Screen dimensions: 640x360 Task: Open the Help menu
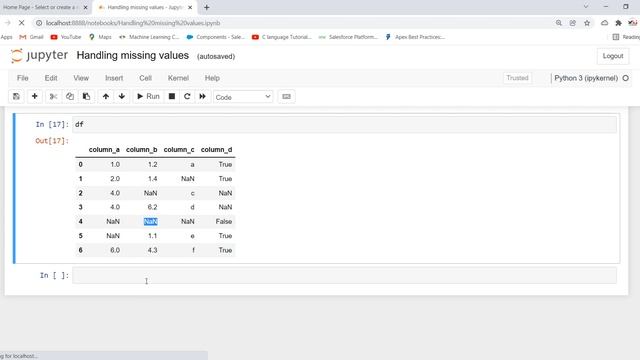point(212,78)
